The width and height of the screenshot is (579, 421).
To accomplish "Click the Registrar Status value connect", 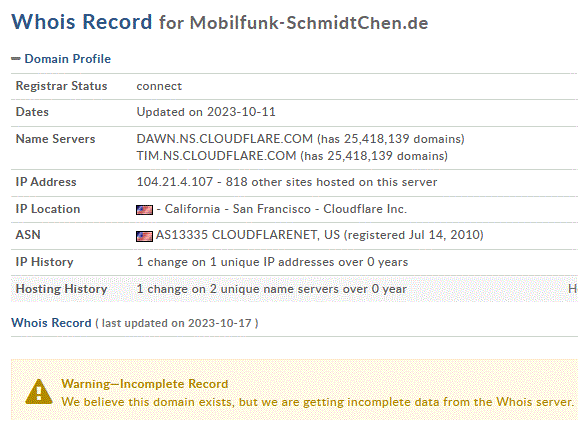I will point(159,86).
